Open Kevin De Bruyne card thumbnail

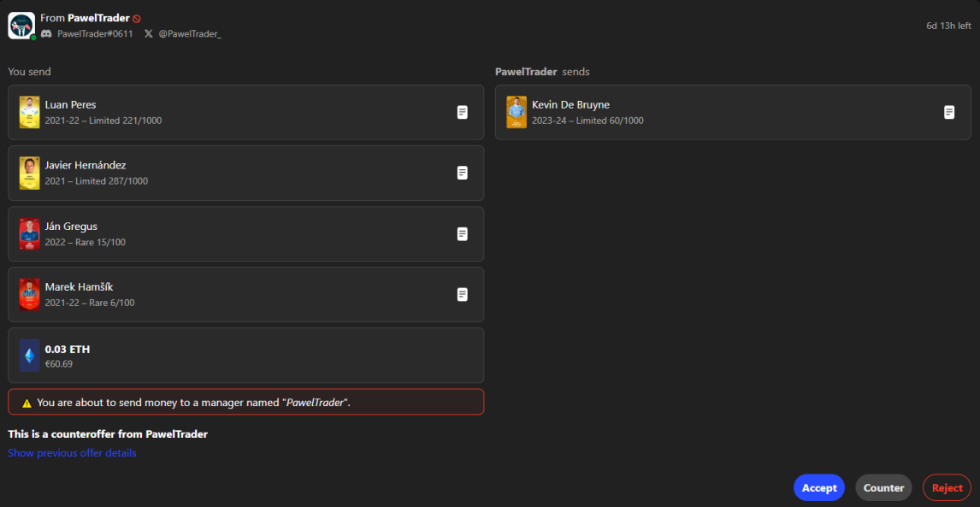[517, 113]
